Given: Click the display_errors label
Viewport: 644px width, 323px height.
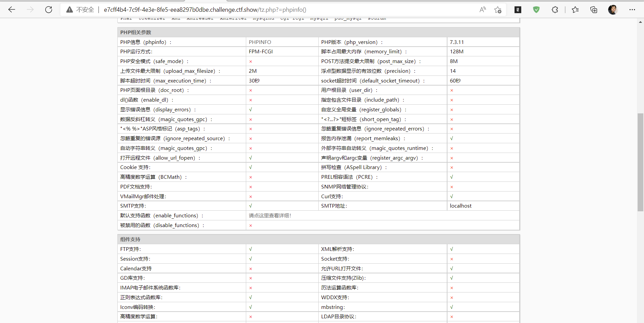Looking at the screenshot, I should coord(158,110).
